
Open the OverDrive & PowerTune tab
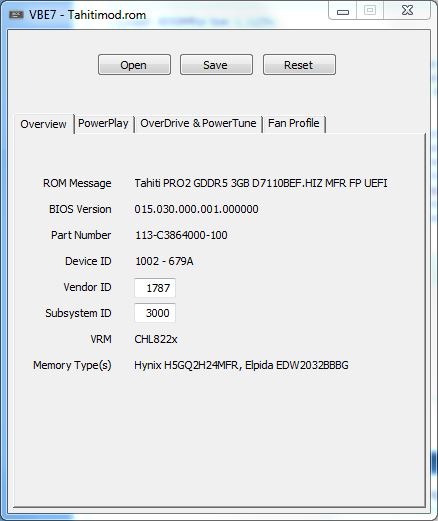tap(198, 123)
